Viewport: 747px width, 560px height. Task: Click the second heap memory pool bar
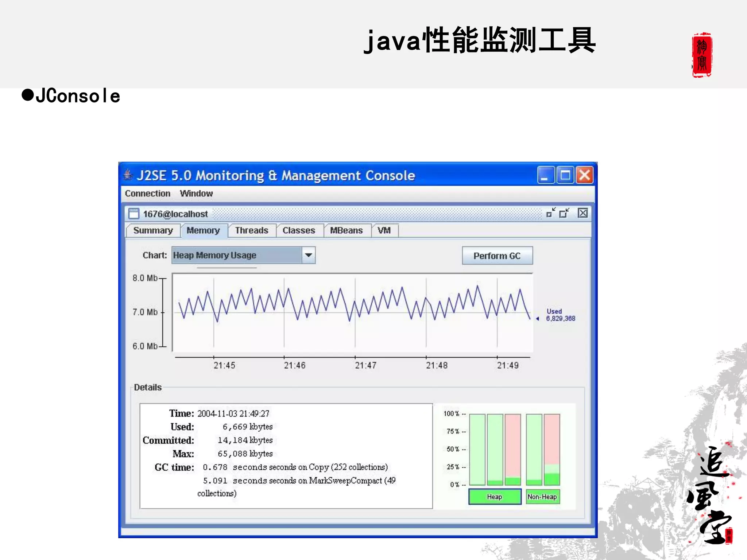[495, 450]
